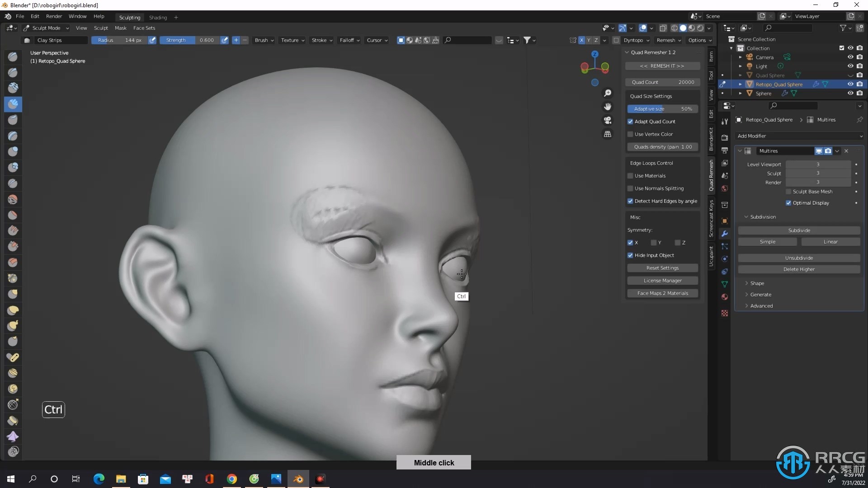Click Subdivide button in Multires
Image resolution: width=868 pixels, height=488 pixels.
tap(799, 230)
